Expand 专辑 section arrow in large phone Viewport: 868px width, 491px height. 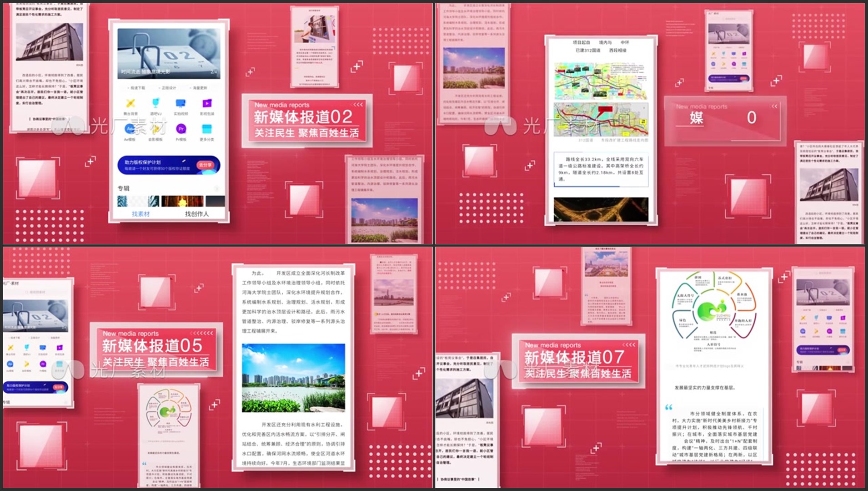(216, 188)
